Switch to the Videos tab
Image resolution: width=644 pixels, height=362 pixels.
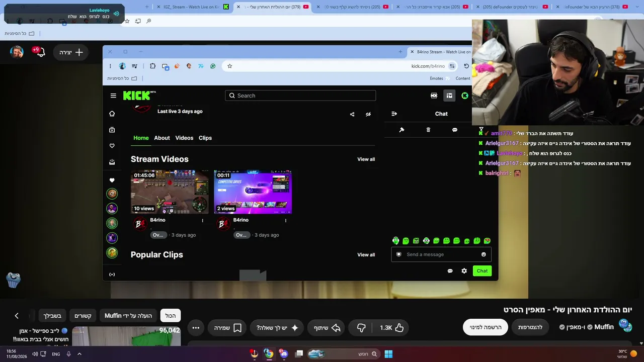pos(184,138)
